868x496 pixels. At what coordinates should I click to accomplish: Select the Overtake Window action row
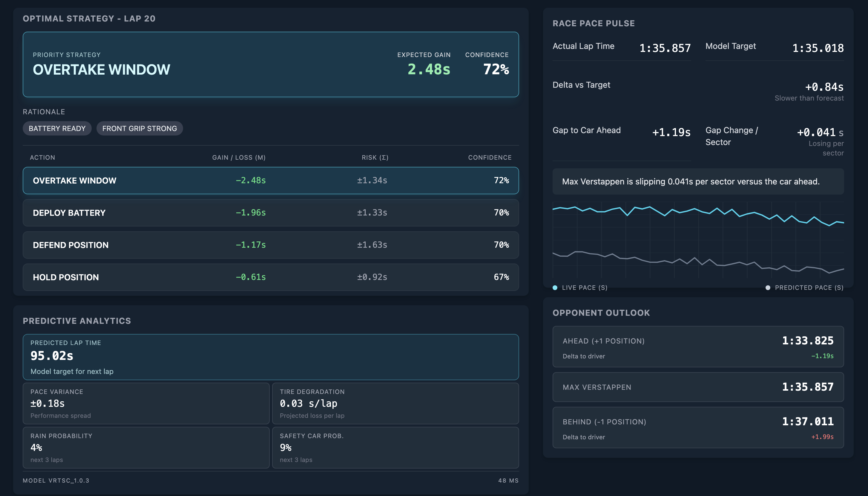271,181
